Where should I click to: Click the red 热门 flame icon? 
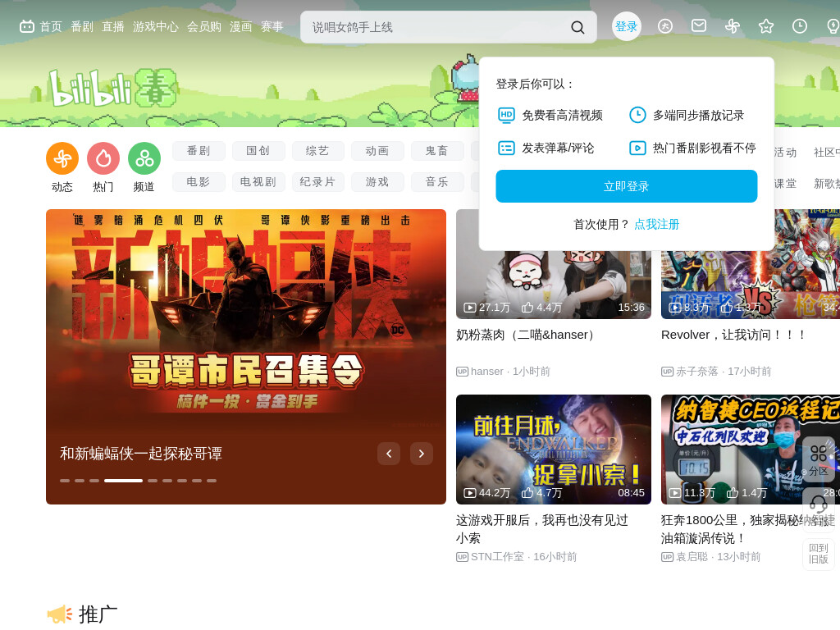(103, 158)
